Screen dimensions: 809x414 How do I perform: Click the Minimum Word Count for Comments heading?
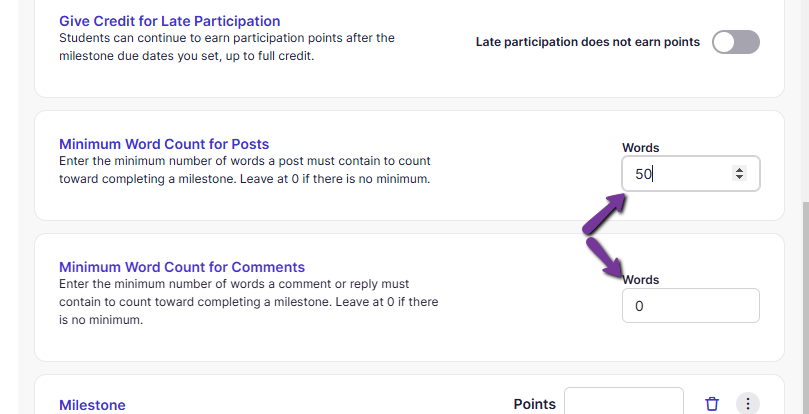pyautogui.click(x=182, y=267)
